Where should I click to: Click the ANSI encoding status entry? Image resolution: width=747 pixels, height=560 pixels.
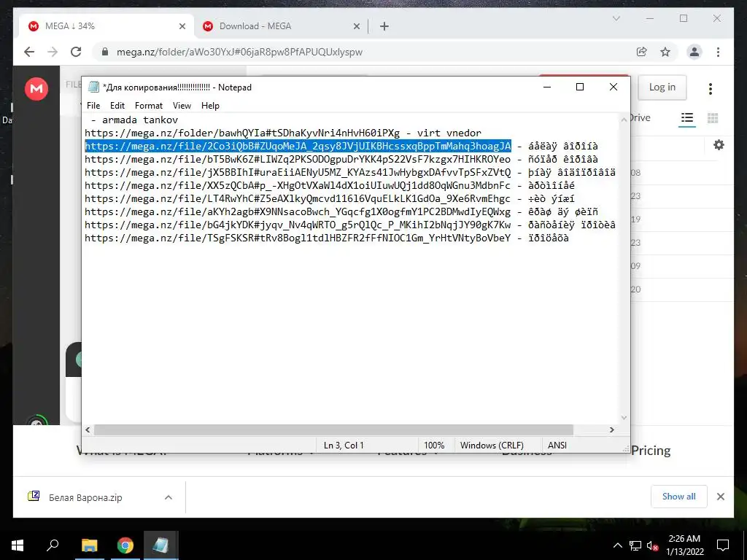[557, 446]
